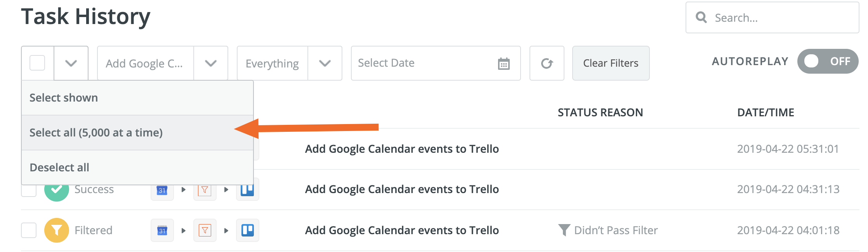Click funnel icon beside Didn't Pass Filter
The height and width of the screenshot is (252, 868).
coord(564,230)
